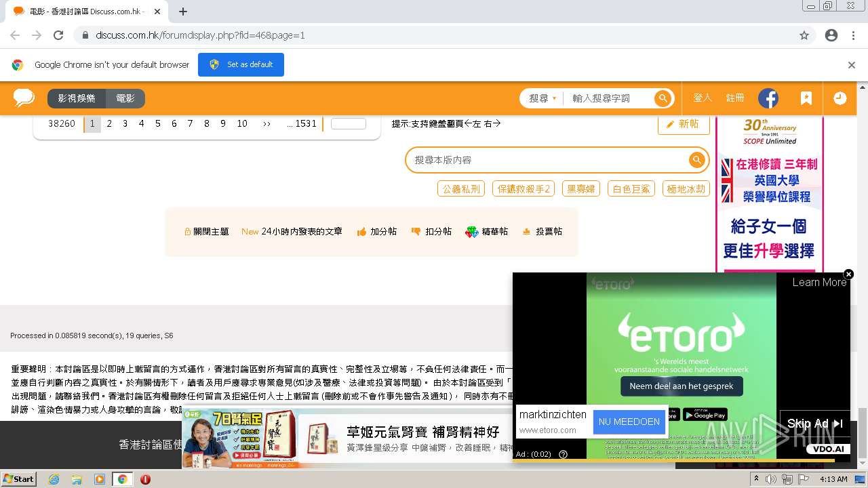
Task: Click New 24小時內發表的文章 filter
Action: (x=292, y=232)
